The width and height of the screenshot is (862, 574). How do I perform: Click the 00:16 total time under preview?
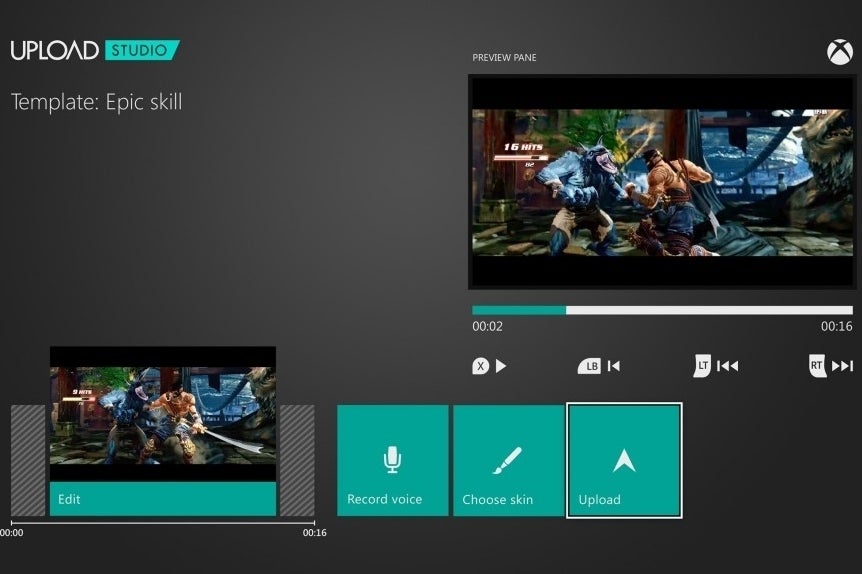coord(837,326)
